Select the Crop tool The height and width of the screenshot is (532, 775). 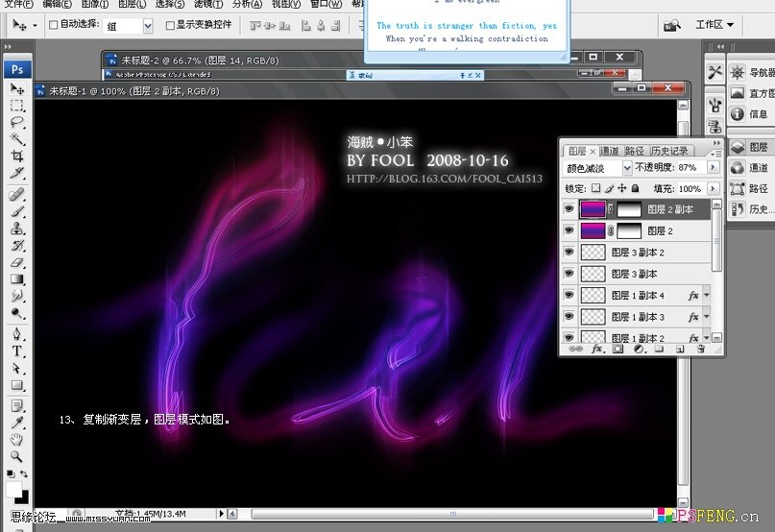16,156
